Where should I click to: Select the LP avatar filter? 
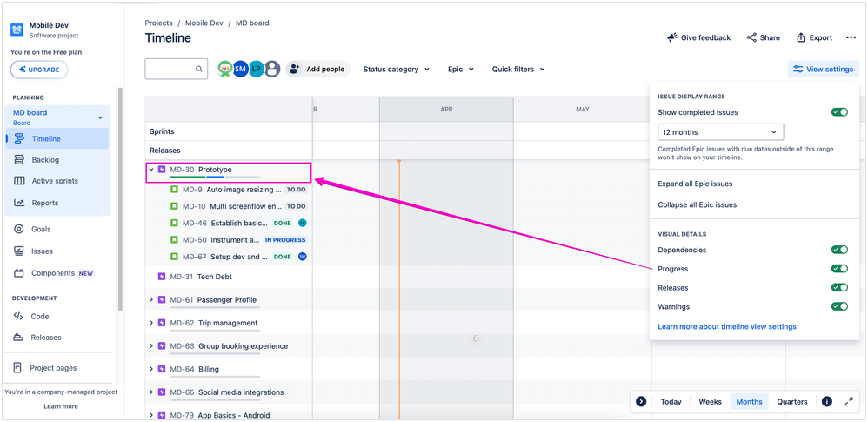coord(256,69)
